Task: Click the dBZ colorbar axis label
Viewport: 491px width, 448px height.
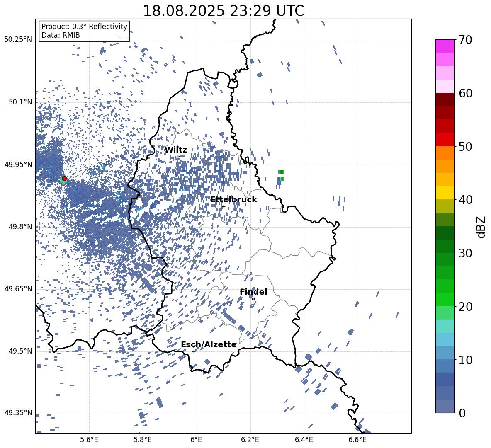Action: (481, 227)
